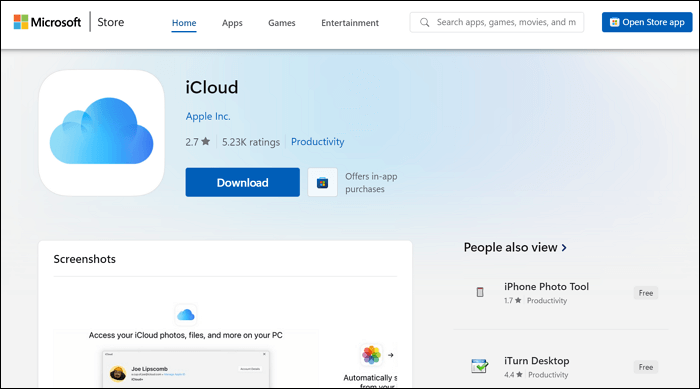Click the Screenshots heading
This screenshot has height=389, width=700.
84,259
